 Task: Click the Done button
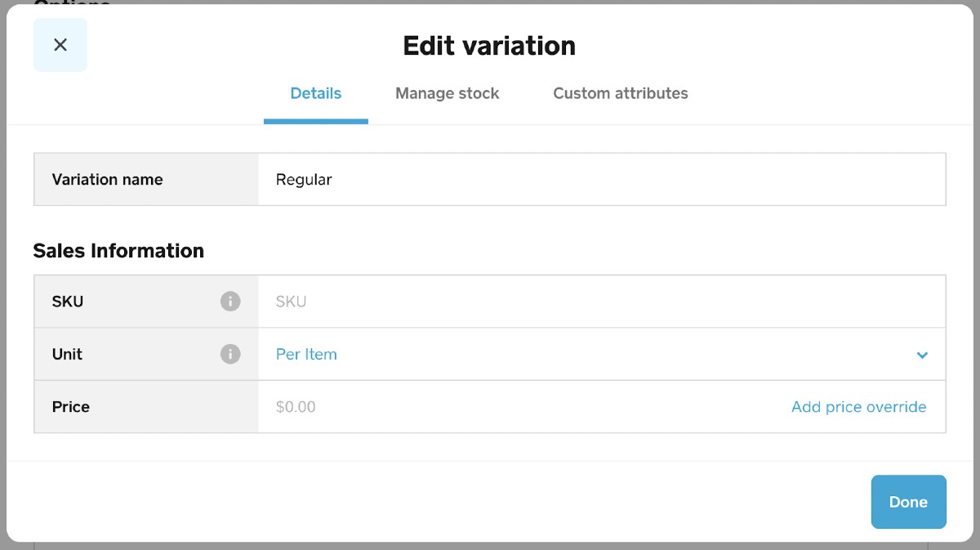(x=908, y=501)
